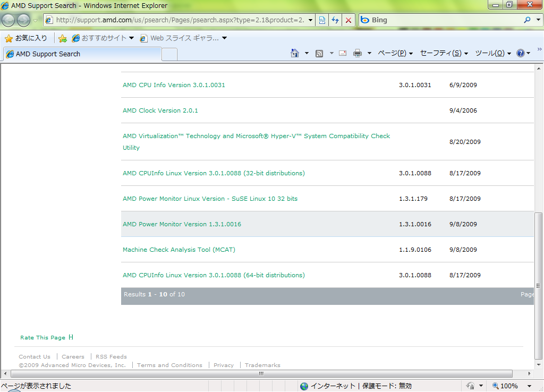Click the status bar security lock icon
Image resolution: width=544 pixels, height=392 pixels.
coord(470,386)
